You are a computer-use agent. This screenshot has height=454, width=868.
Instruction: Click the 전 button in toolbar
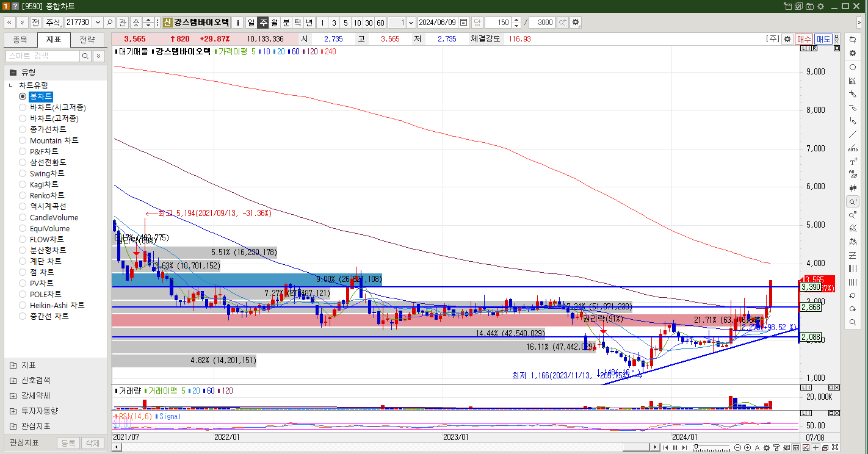[x=35, y=22]
